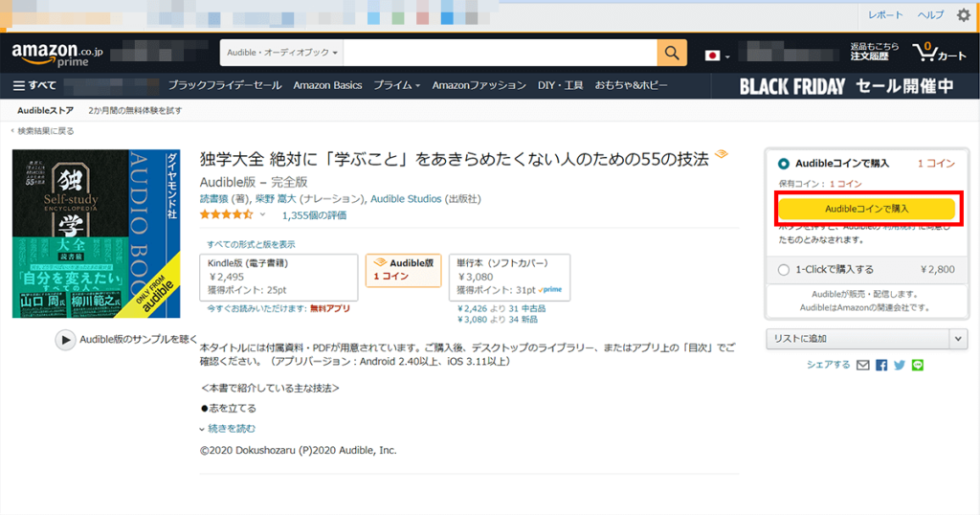Click the yellow Audibleコインで購入 button
Image resolution: width=980 pixels, height=515 pixels.
tap(866, 209)
